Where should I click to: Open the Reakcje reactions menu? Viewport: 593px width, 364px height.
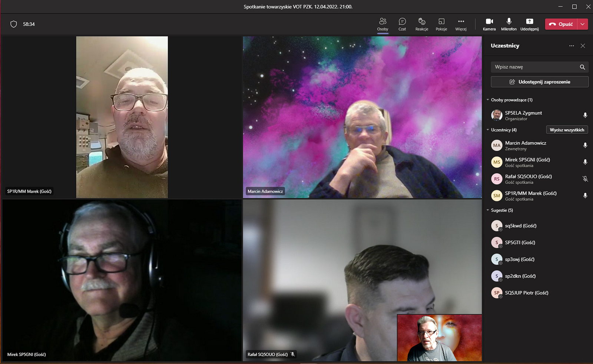point(422,24)
